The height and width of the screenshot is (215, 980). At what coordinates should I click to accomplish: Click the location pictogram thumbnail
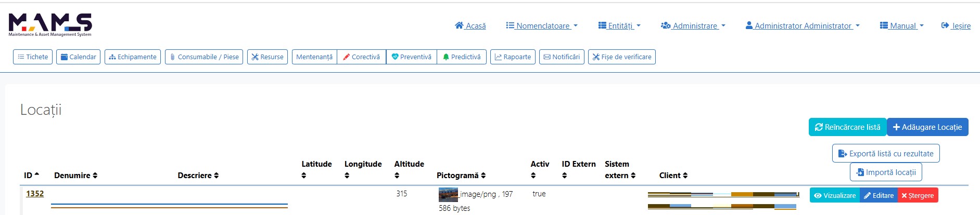(x=448, y=195)
